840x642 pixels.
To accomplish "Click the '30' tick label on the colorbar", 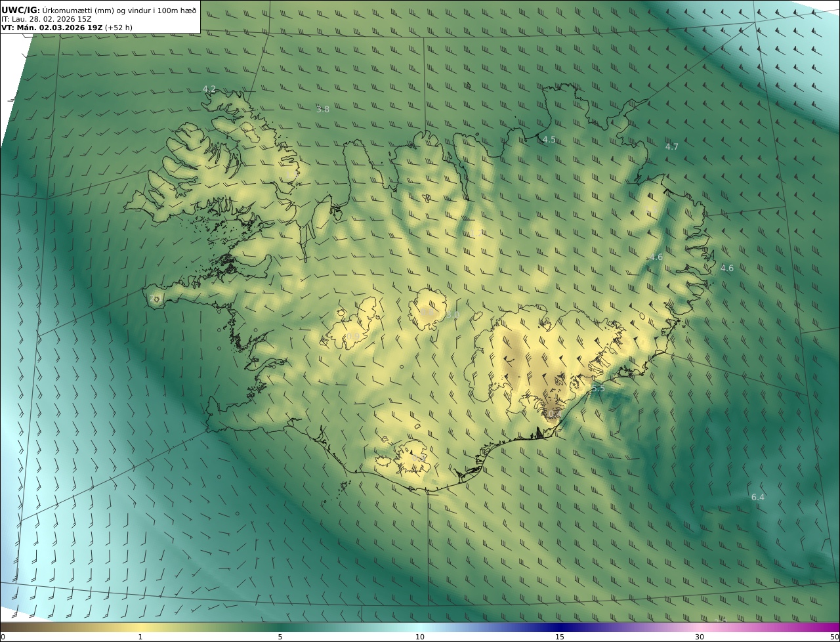I will (x=700, y=637).
